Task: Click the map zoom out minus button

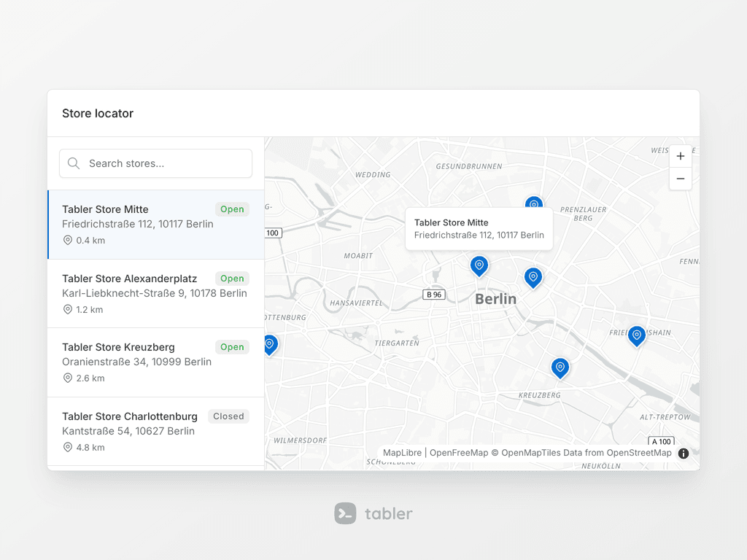Action: pyautogui.click(x=681, y=179)
